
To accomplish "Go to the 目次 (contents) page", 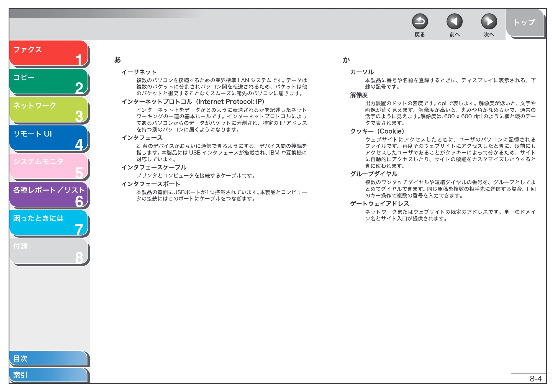I will coord(48,358).
